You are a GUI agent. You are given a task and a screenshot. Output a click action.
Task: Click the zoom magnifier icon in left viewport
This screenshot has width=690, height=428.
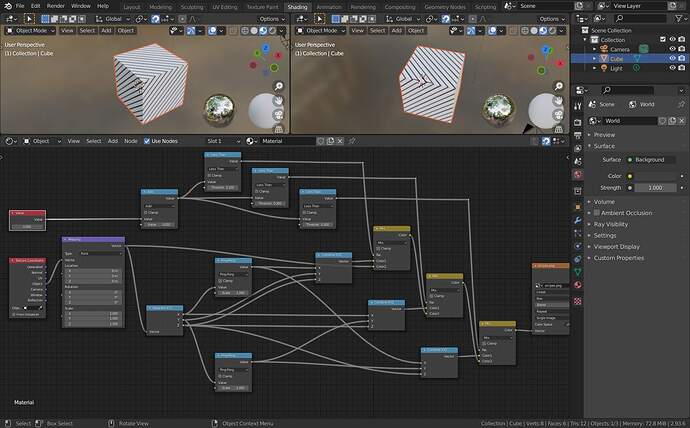[279, 86]
